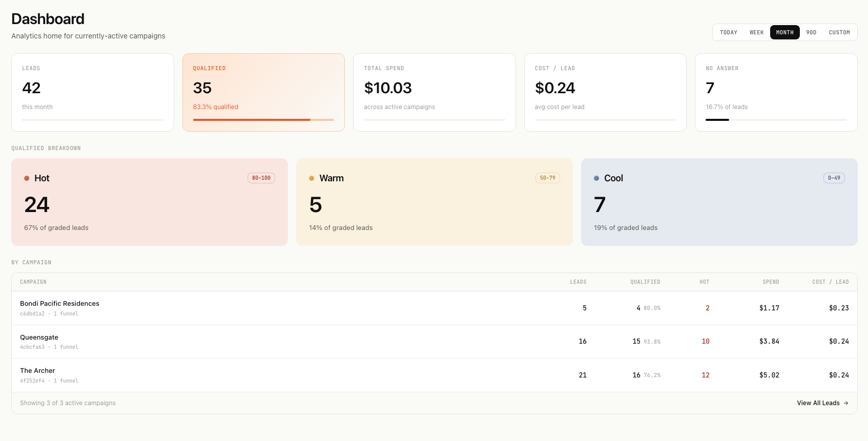Viewport: 868px width, 441px height.
Task: Click the Dashboard page heading
Action: (x=48, y=19)
